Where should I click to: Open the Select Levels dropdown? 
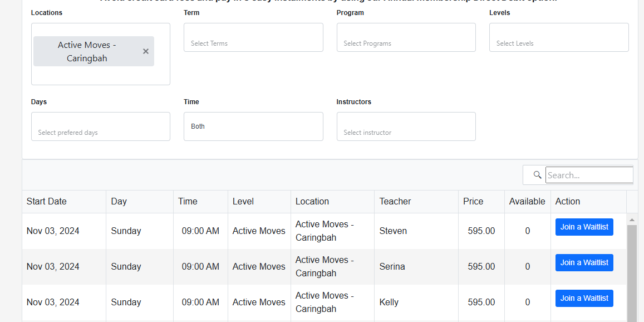559,37
